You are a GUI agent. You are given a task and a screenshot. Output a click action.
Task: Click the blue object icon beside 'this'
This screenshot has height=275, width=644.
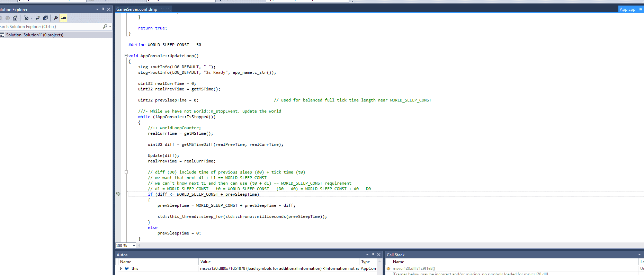click(x=127, y=268)
